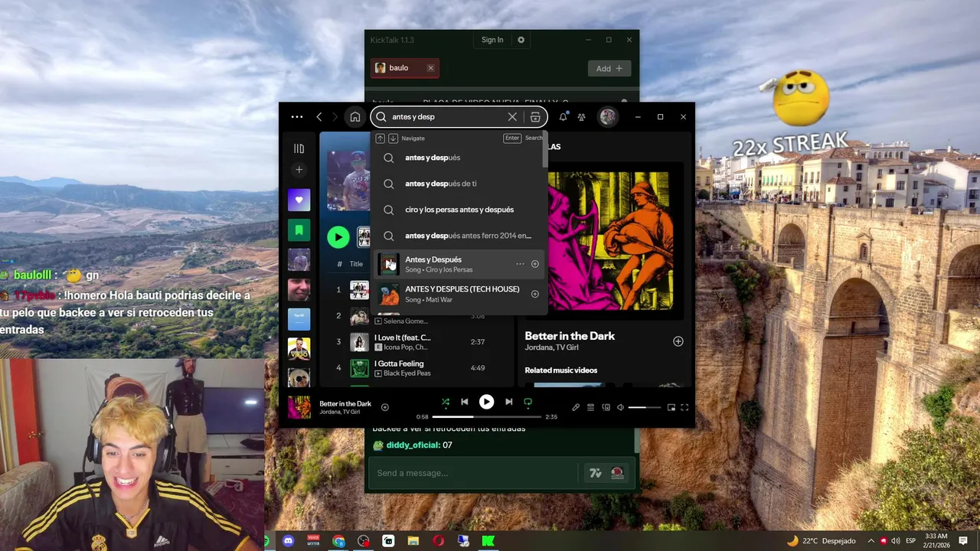Screen dimensions: 980x551
Task: Play the playlist with green play button
Action: coord(338,237)
